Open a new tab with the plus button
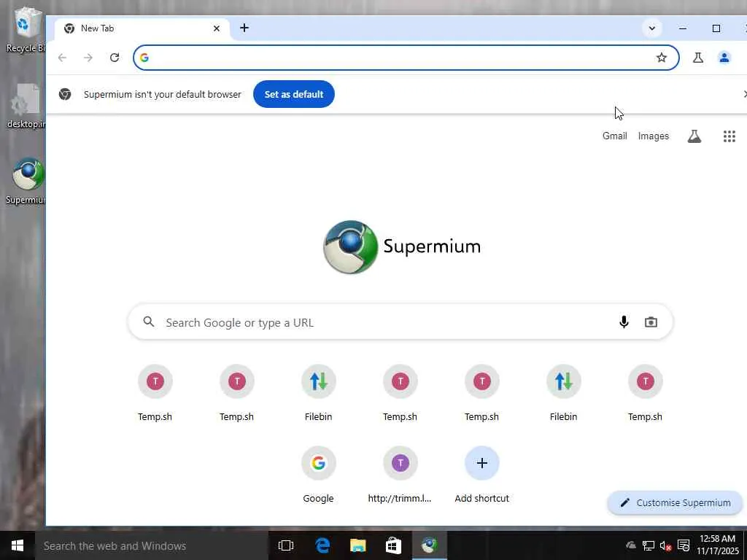 pyautogui.click(x=244, y=28)
